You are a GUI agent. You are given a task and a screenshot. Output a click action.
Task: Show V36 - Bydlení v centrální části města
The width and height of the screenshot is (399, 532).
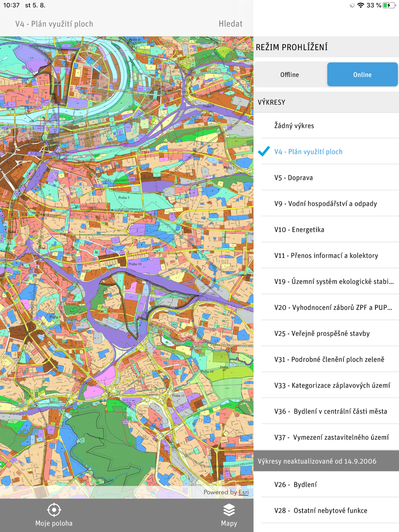tap(326, 411)
